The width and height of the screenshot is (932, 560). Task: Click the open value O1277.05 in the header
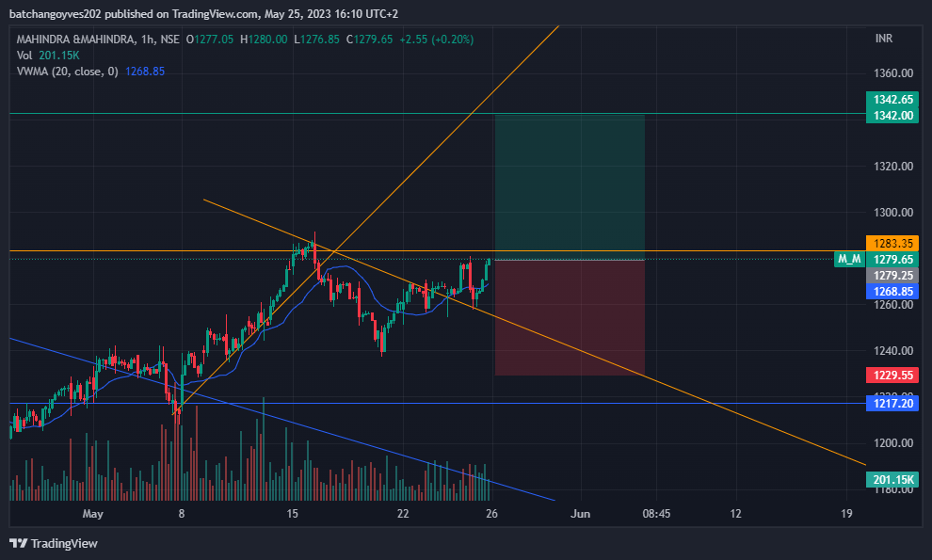point(210,40)
